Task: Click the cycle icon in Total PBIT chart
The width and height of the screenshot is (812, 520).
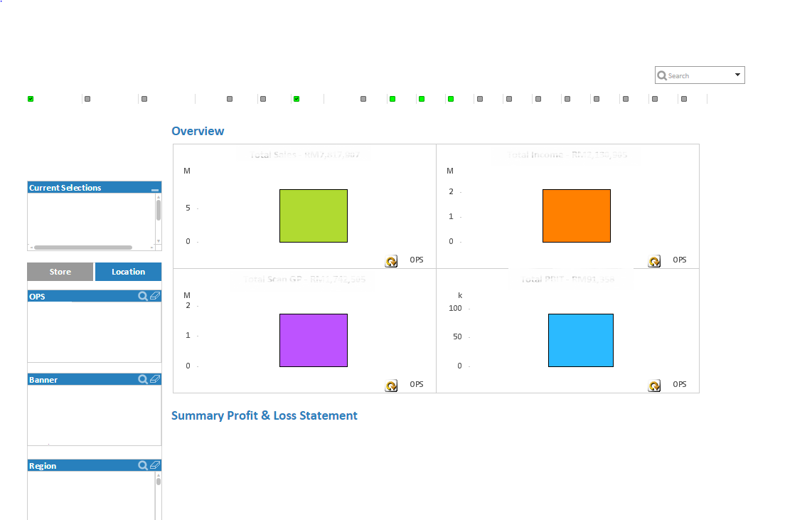Action: point(654,386)
